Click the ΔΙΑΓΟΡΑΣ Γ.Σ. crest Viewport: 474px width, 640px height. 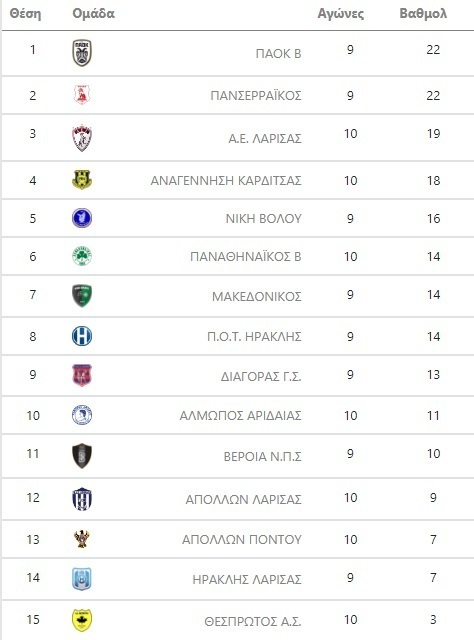pyautogui.click(x=82, y=375)
